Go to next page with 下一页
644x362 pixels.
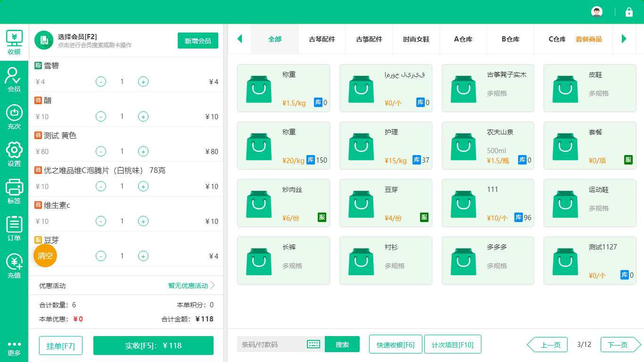pyautogui.click(x=621, y=345)
